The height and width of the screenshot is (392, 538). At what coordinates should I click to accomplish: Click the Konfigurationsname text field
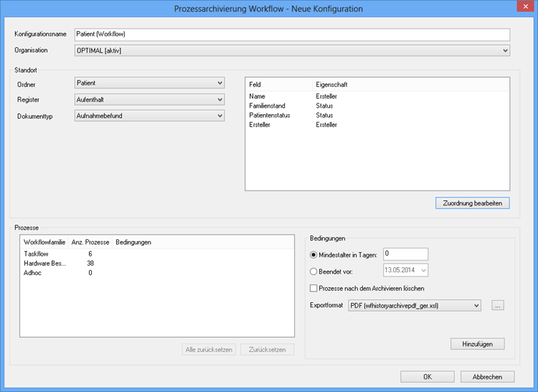(x=292, y=34)
